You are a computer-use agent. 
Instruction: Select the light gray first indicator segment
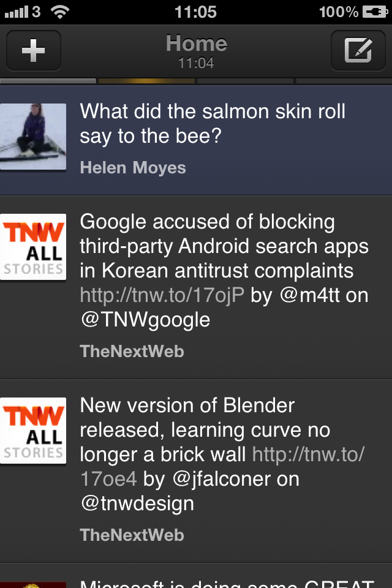(48, 81)
